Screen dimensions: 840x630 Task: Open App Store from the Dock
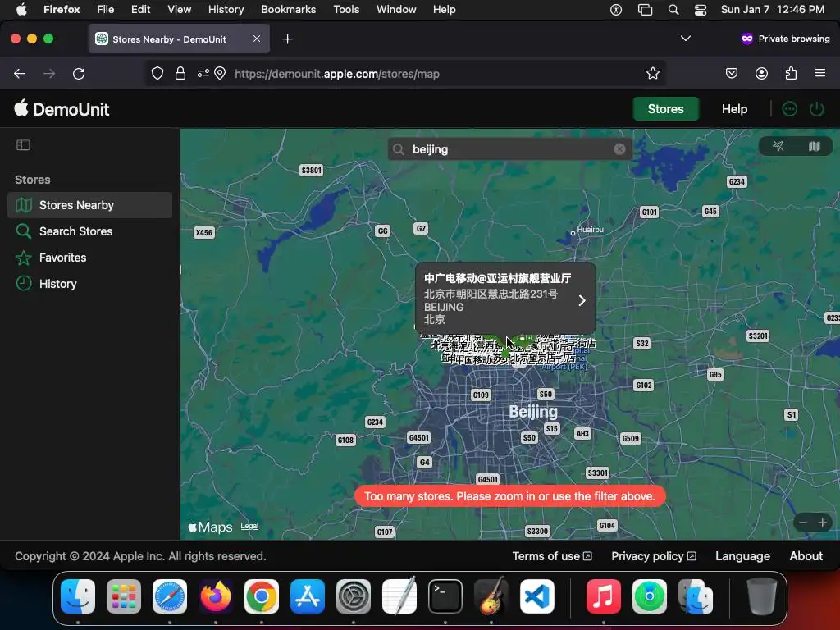click(308, 596)
